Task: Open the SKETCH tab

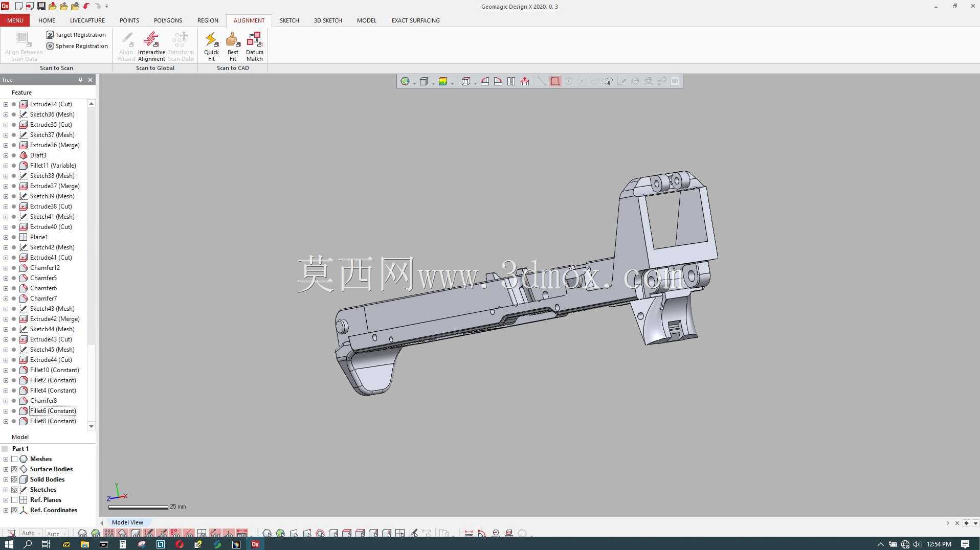Action: 289,20
